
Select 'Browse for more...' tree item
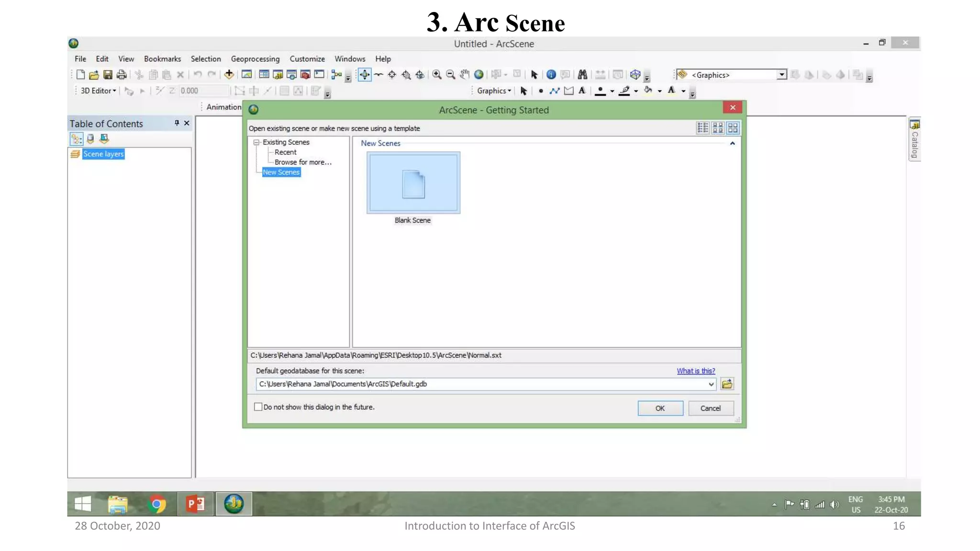point(303,162)
